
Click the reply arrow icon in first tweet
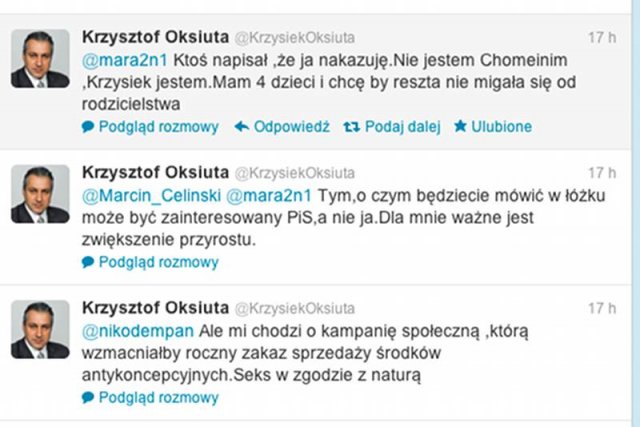(x=241, y=127)
